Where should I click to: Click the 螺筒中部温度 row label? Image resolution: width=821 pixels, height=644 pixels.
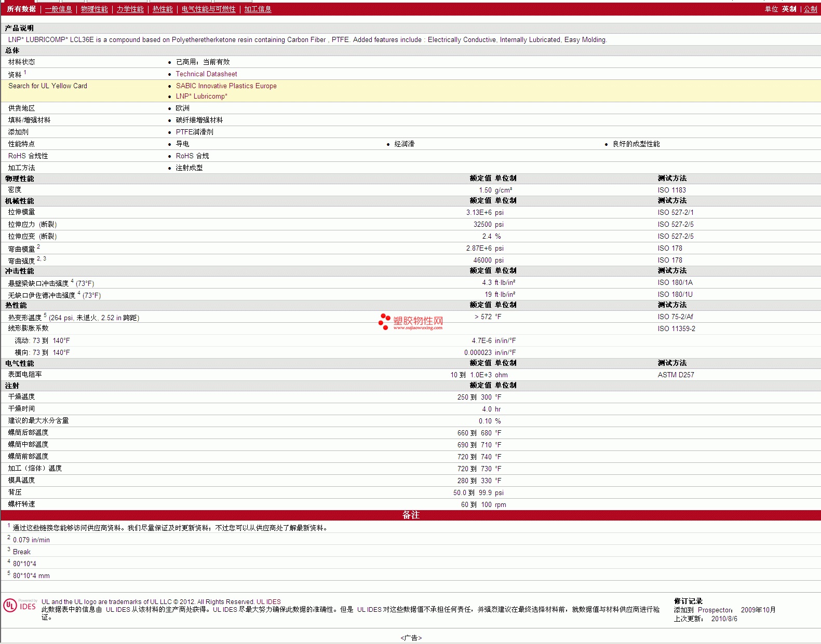(28, 444)
